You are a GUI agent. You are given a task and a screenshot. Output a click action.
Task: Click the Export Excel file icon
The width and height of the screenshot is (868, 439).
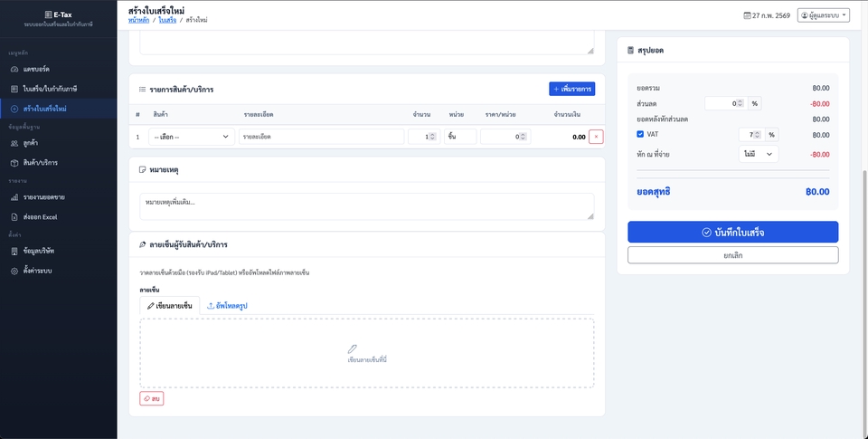pyautogui.click(x=14, y=217)
